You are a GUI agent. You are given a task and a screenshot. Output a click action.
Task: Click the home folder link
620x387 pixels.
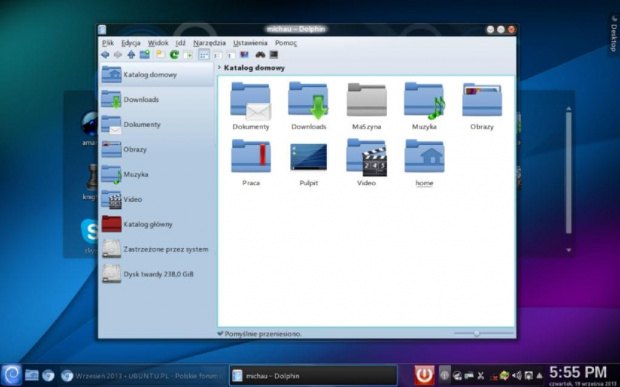point(424,162)
